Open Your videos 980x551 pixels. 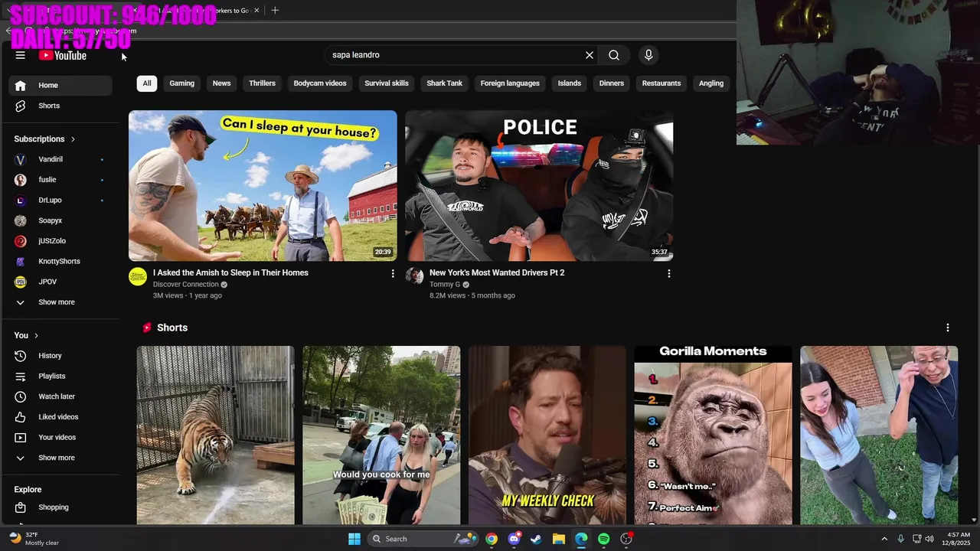coord(60,437)
